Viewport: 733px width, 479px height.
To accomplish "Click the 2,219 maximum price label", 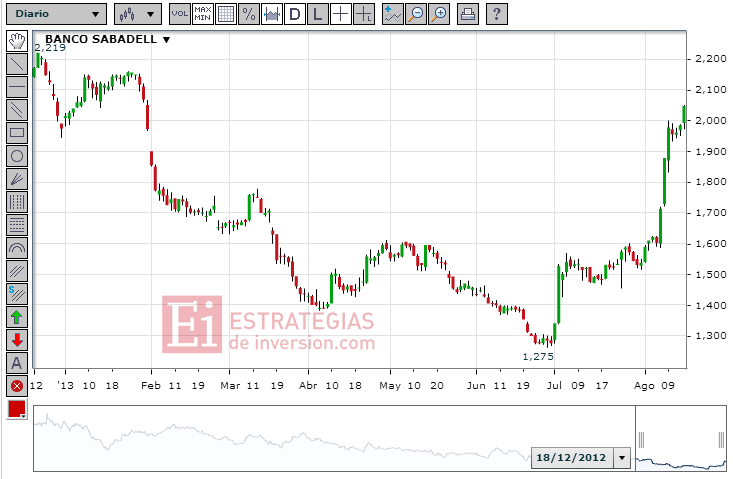I will click(50, 48).
